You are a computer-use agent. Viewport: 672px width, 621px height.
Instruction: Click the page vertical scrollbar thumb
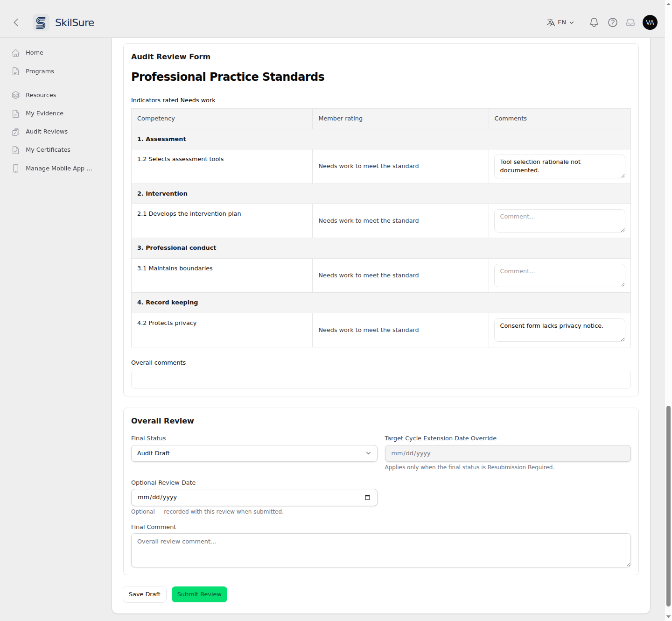tap(668, 506)
